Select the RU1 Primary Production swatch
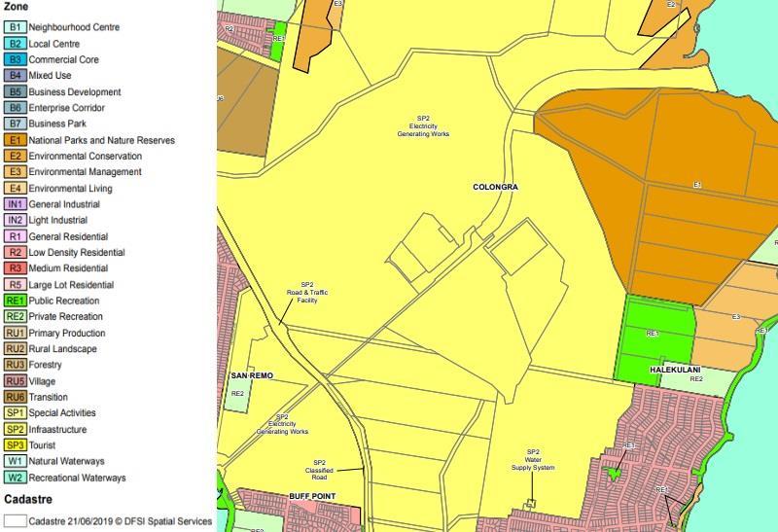The image size is (778, 532). tap(15, 333)
